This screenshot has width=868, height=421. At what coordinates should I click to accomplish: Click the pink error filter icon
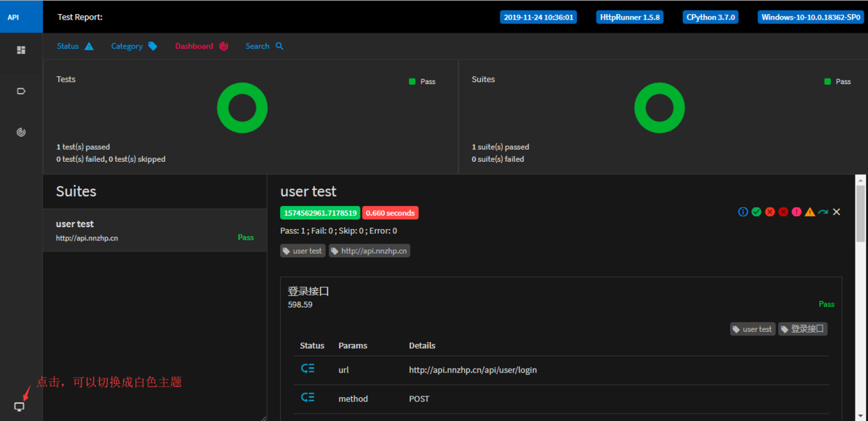pos(797,212)
